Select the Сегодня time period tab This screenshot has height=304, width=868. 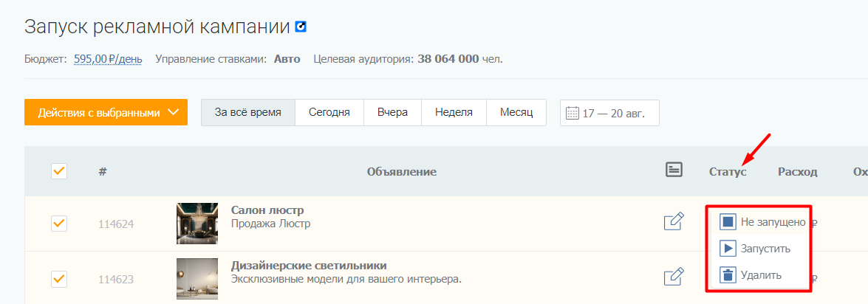point(329,113)
